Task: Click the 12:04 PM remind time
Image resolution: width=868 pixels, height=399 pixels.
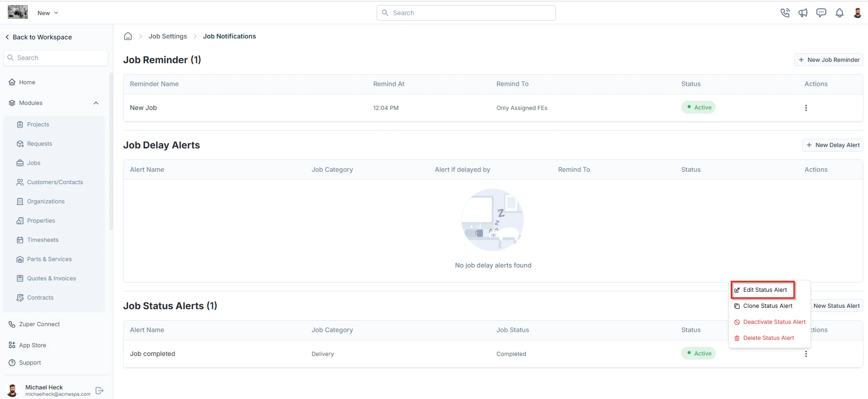Action: [x=386, y=108]
